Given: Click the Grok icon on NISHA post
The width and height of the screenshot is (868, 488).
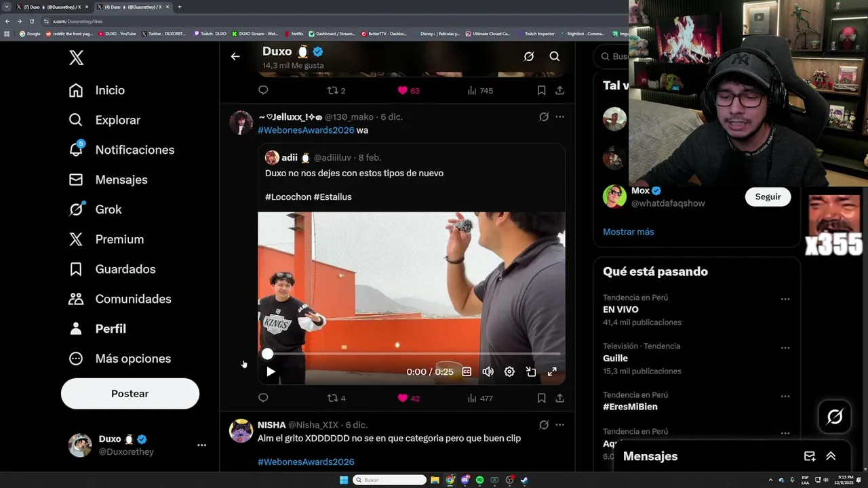Looking at the screenshot, I should point(544,424).
